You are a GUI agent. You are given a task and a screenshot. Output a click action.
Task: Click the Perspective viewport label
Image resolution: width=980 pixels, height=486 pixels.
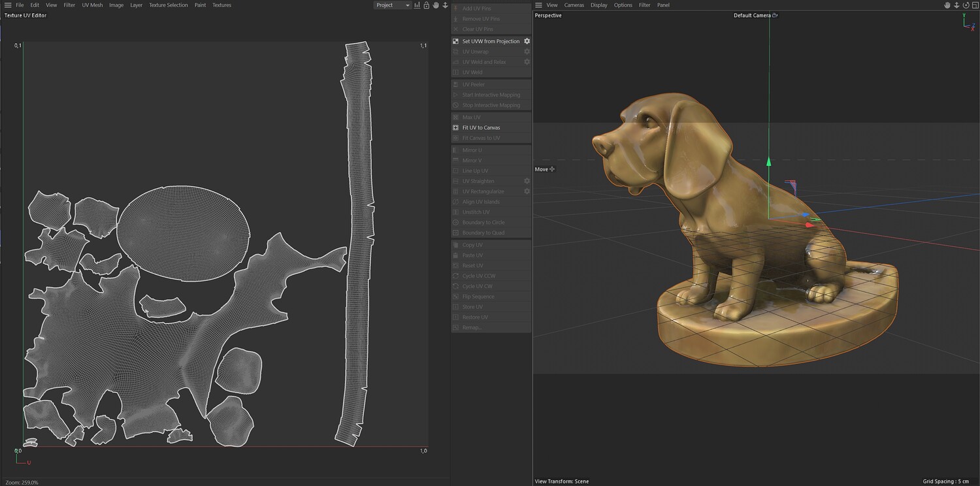[548, 15]
